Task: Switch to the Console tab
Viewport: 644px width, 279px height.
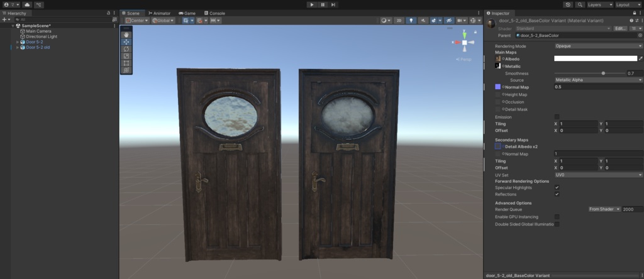Action: coord(214,13)
